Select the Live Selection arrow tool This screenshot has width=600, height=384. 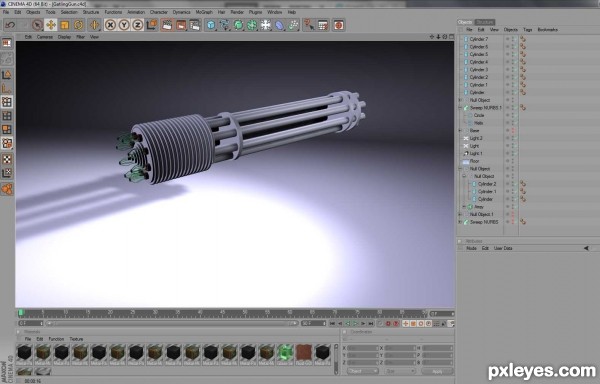click(x=37, y=25)
